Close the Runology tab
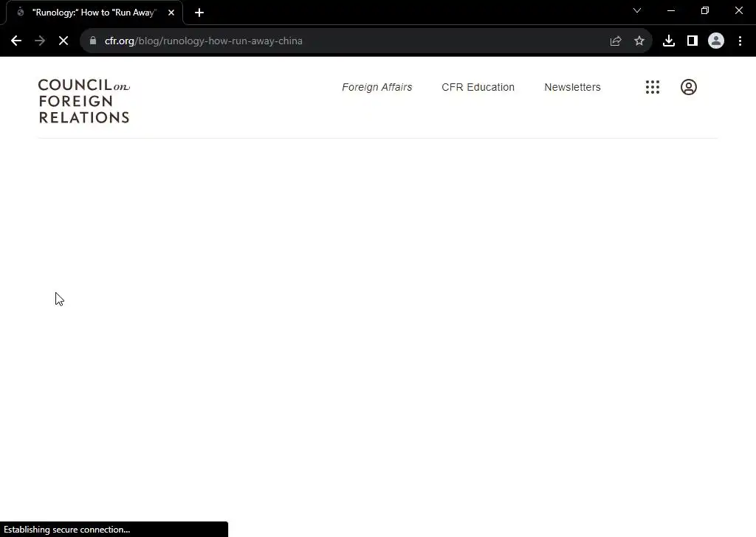The image size is (756, 537). (x=171, y=13)
